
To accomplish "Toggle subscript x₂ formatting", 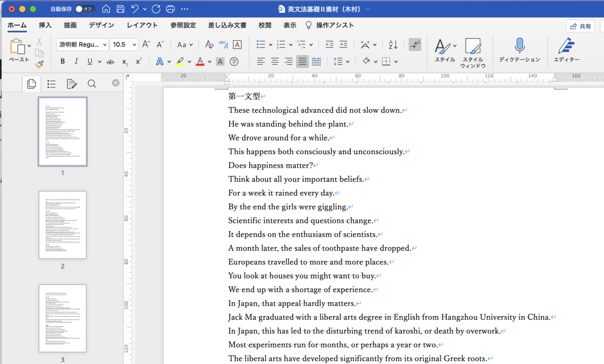I will (x=125, y=61).
